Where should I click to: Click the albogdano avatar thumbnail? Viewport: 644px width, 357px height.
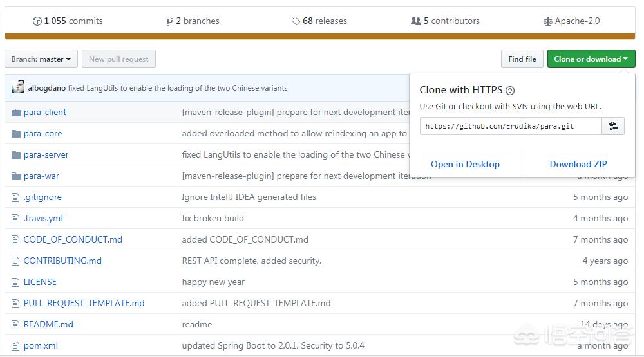coord(18,87)
